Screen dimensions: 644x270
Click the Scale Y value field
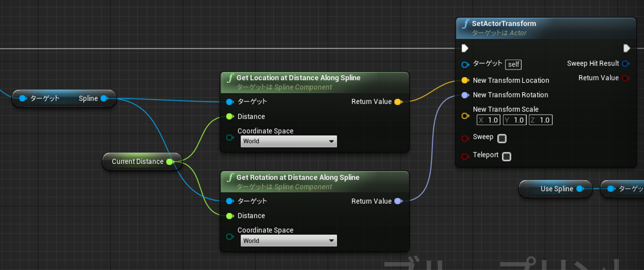pyautogui.click(x=514, y=120)
